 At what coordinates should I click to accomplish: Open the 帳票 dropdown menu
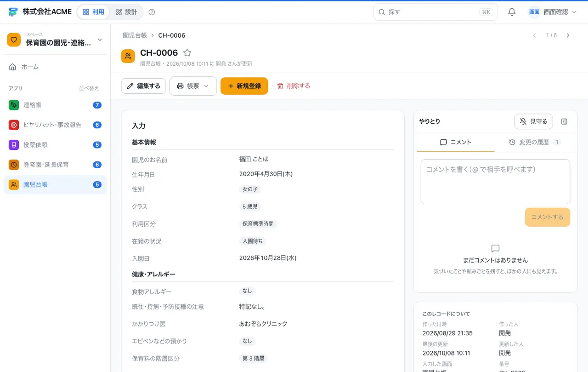pyautogui.click(x=193, y=86)
